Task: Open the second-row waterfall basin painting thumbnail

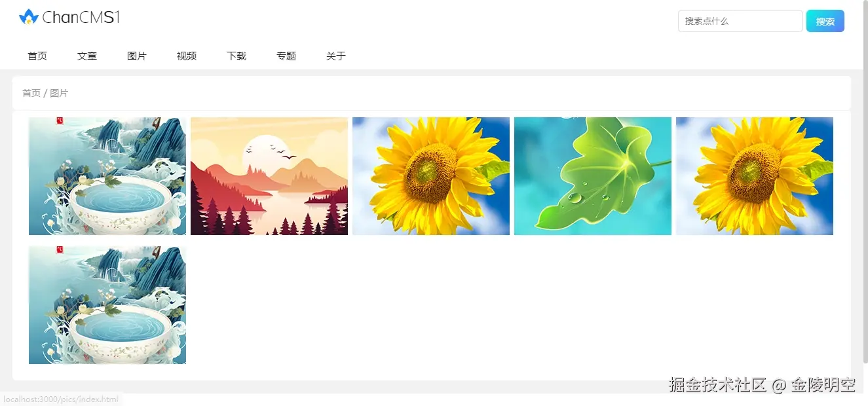Action: (x=107, y=305)
